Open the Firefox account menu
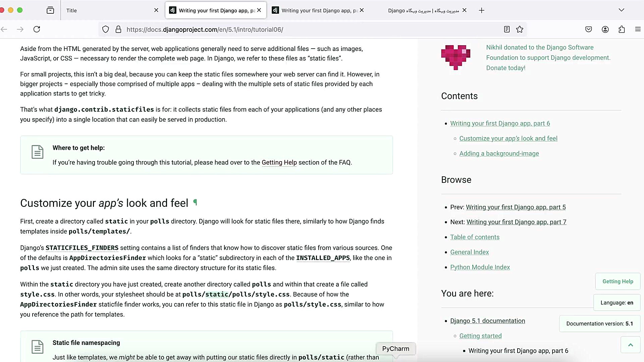This screenshot has width=644, height=362. pyautogui.click(x=605, y=29)
